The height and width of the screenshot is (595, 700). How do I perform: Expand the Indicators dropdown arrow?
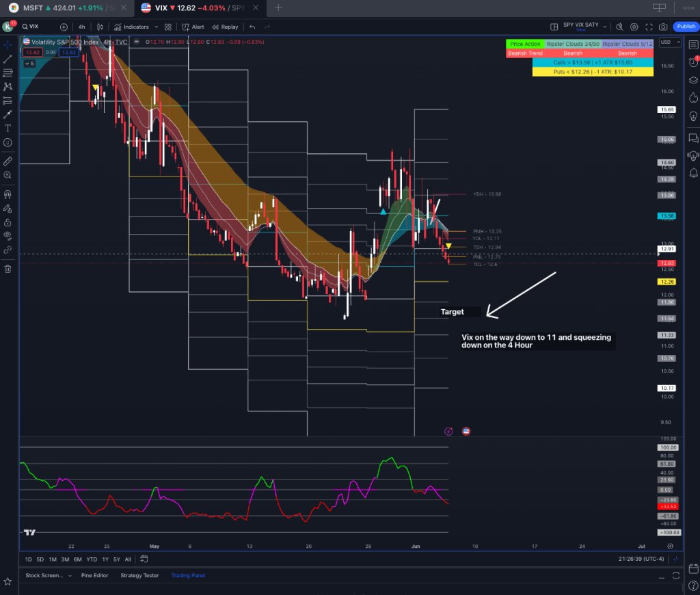[x=157, y=27]
